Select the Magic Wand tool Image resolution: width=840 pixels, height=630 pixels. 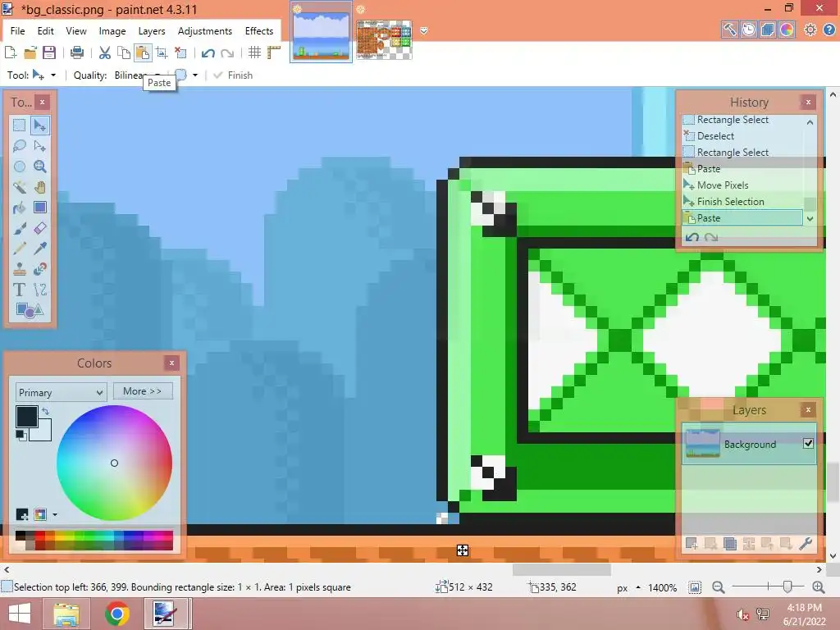point(20,187)
